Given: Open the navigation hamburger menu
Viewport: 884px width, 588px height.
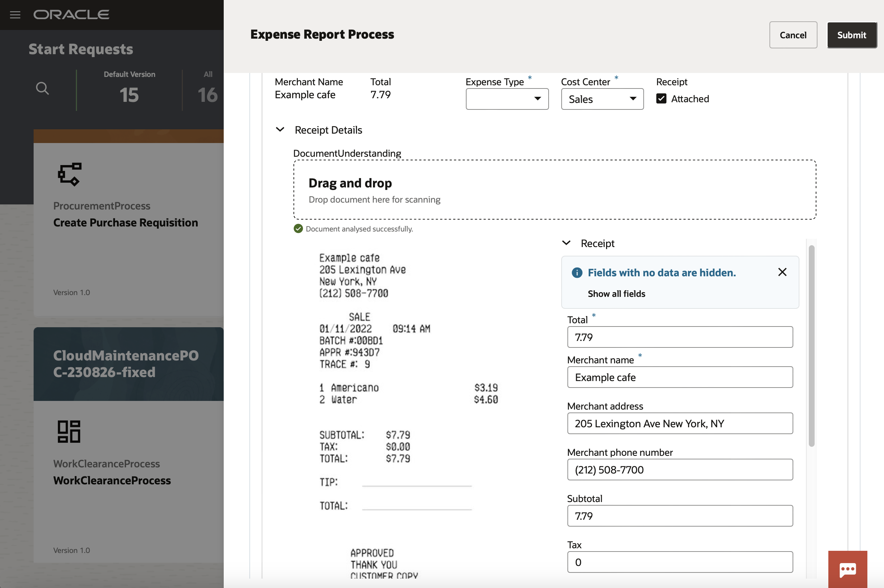Looking at the screenshot, I should 16,14.
